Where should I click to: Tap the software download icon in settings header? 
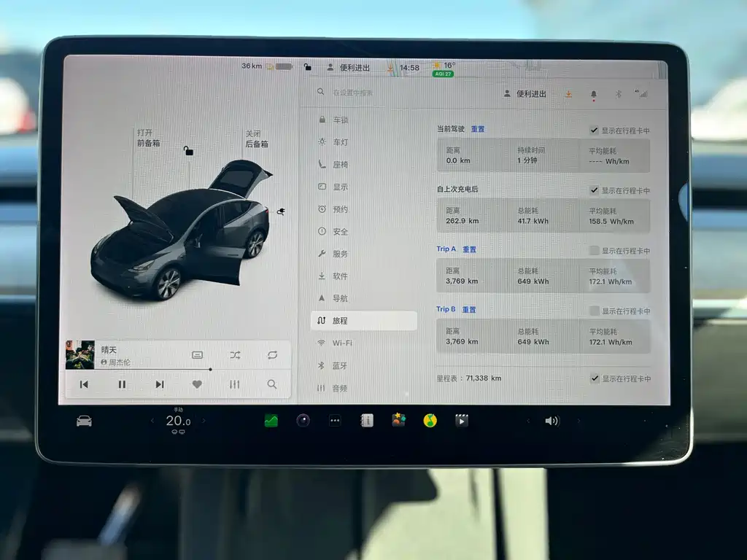pyautogui.click(x=568, y=94)
